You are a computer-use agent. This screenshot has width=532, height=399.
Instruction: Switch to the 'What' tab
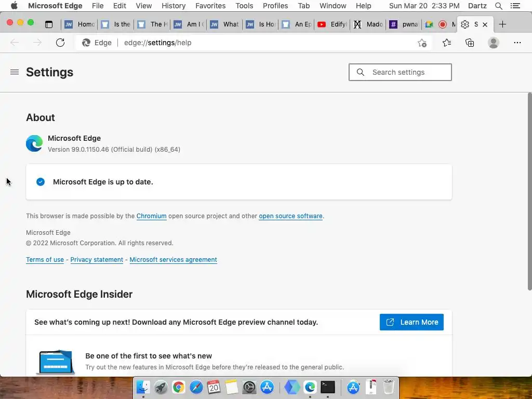click(x=225, y=24)
